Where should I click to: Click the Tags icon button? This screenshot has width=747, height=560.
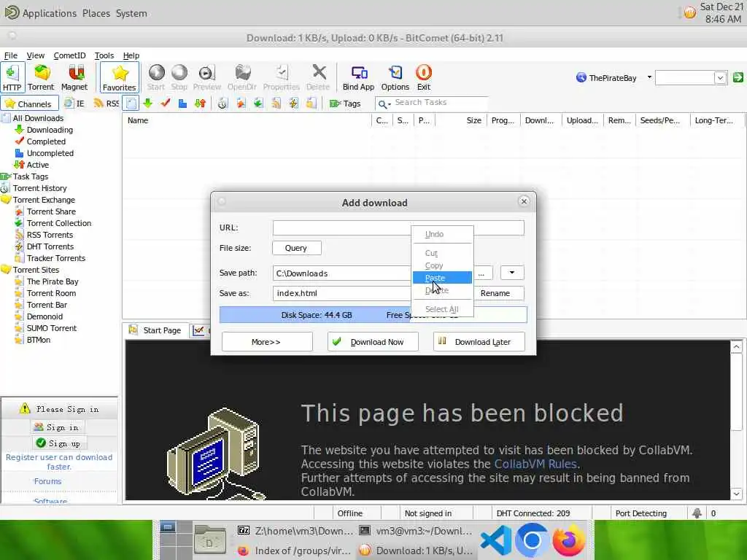pos(345,104)
